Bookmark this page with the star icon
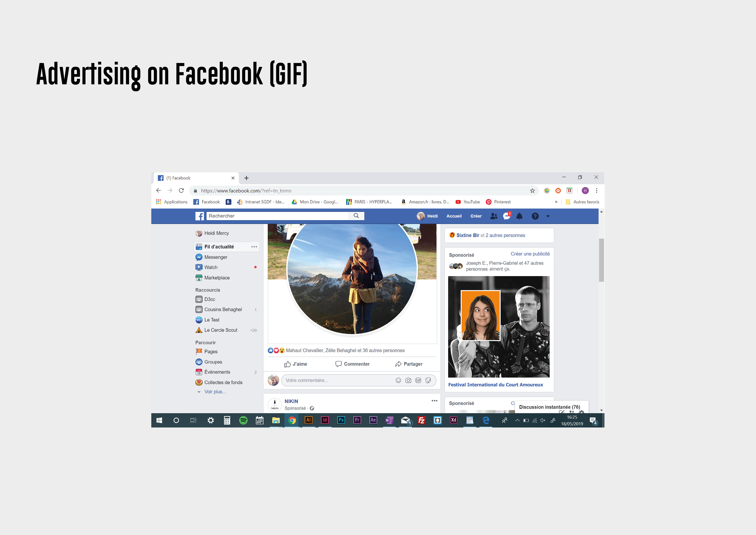 tap(532, 191)
